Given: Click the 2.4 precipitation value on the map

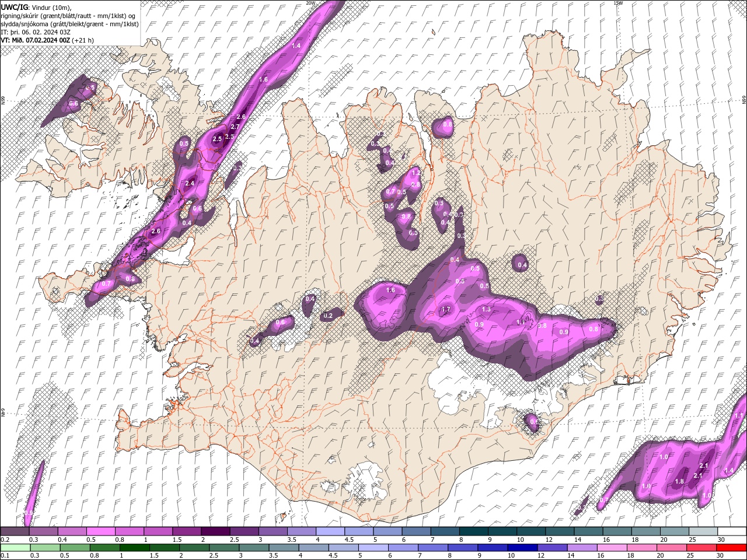Looking at the screenshot, I should coord(189,183).
